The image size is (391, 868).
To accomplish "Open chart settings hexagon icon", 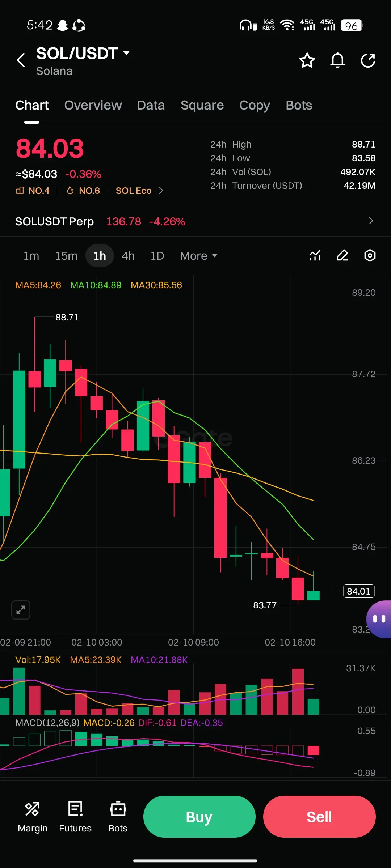I will (370, 255).
